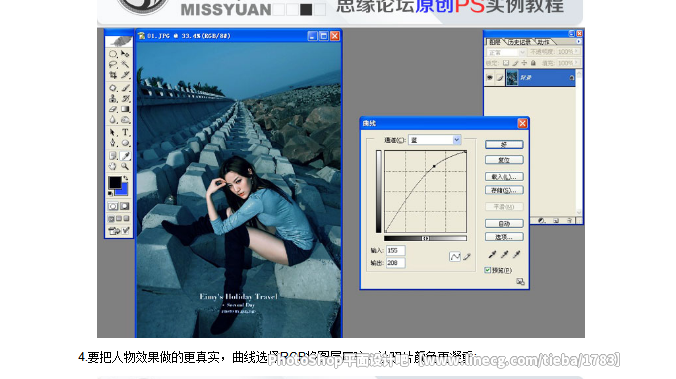Click the black foreground color swatch
Screen dimensions: 676x379
point(115,182)
